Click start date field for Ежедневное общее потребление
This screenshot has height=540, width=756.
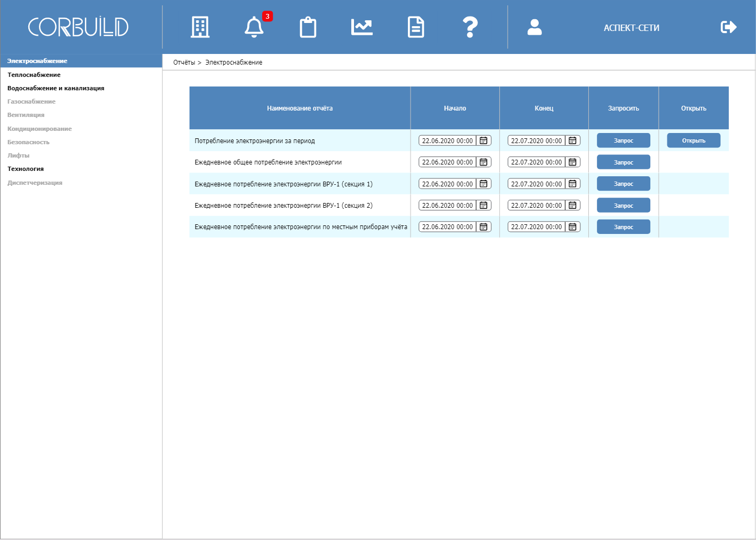[447, 162]
